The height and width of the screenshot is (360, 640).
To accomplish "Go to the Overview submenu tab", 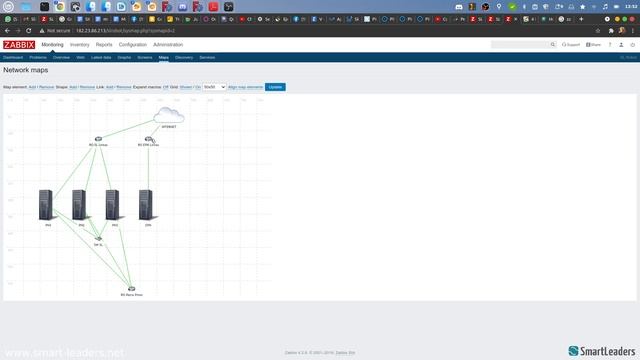I will 61,58.
